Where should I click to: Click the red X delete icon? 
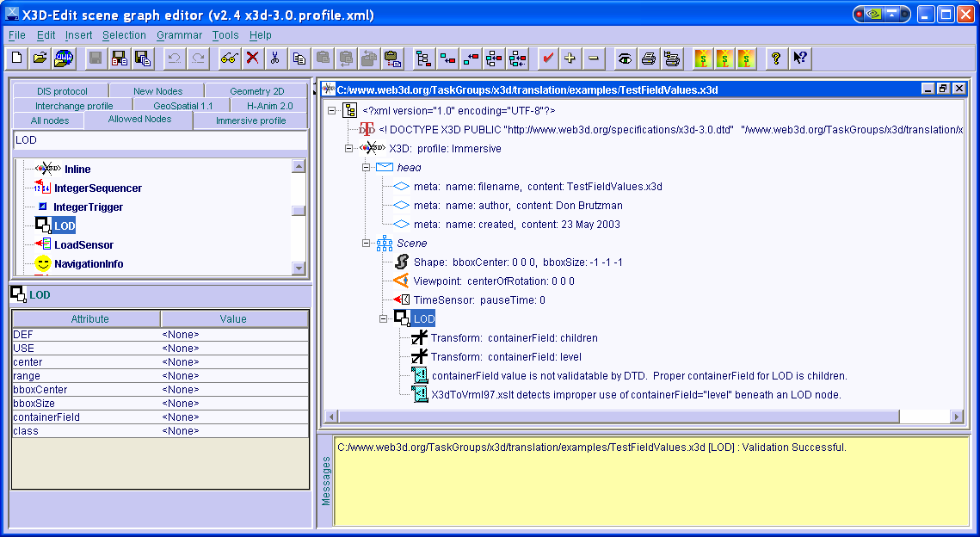coord(252,59)
